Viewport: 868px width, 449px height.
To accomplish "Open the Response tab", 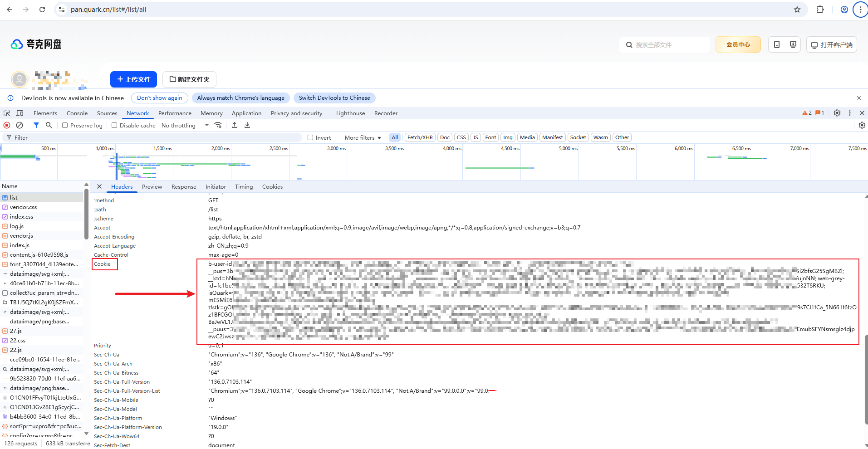I will tap(184, 187).
